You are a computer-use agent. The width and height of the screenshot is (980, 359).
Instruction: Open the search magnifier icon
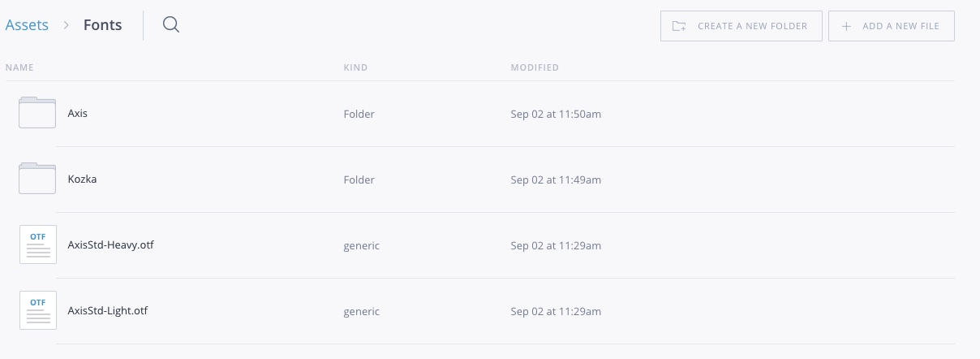170,25
